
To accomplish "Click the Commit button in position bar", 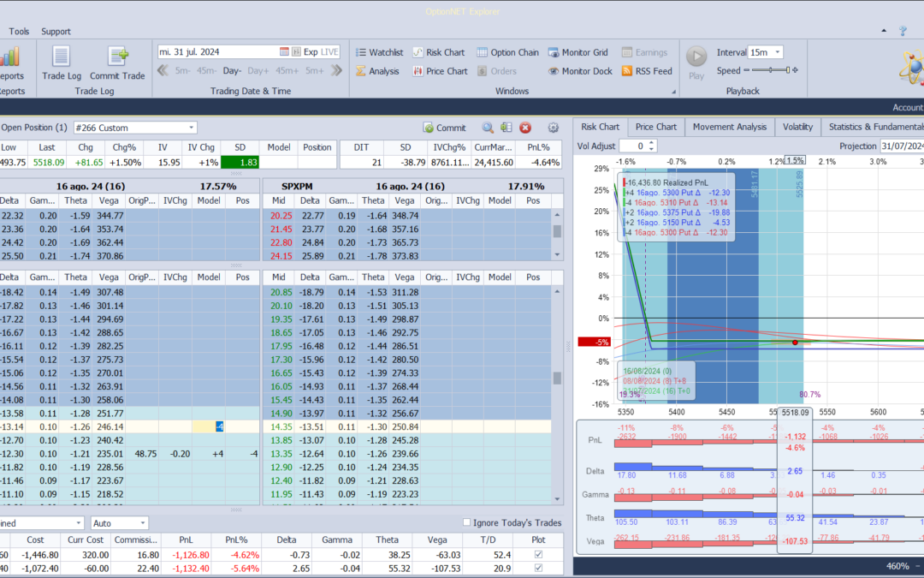I will click(x=445, y=128).
